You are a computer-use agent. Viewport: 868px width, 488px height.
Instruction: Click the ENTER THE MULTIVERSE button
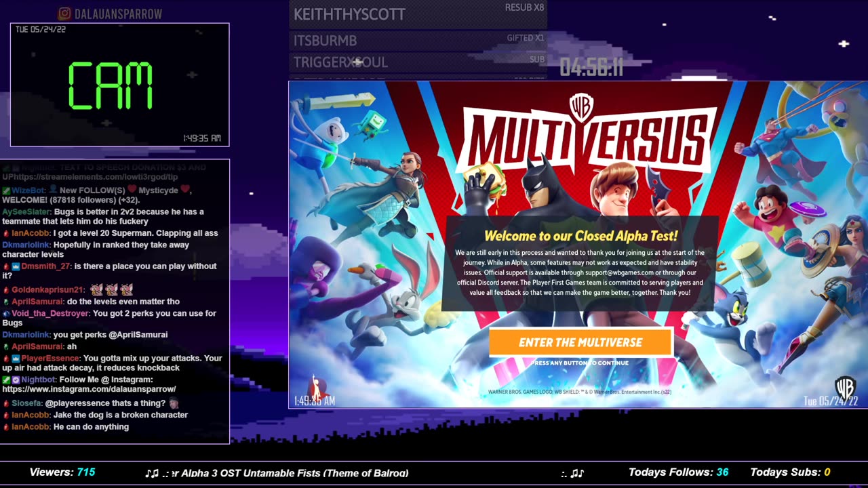(x=580, y=342)
